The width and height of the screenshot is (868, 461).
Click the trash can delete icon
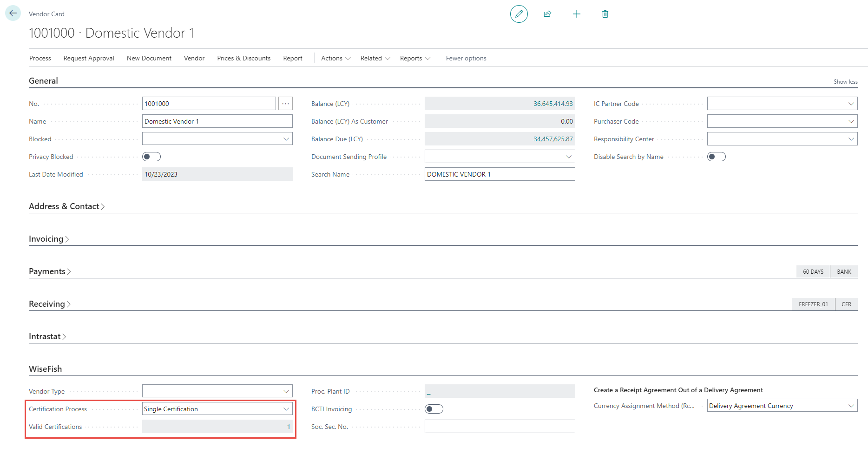(605, 14)
